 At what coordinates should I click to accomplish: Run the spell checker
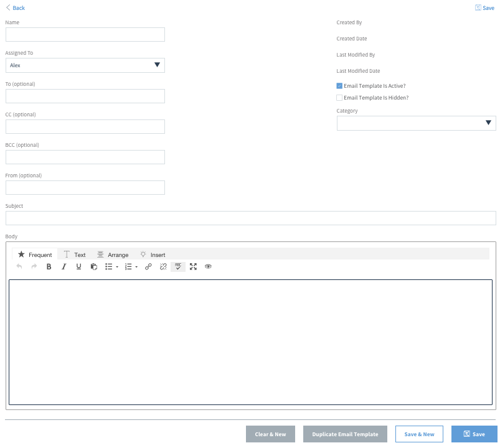coord(178,266)
